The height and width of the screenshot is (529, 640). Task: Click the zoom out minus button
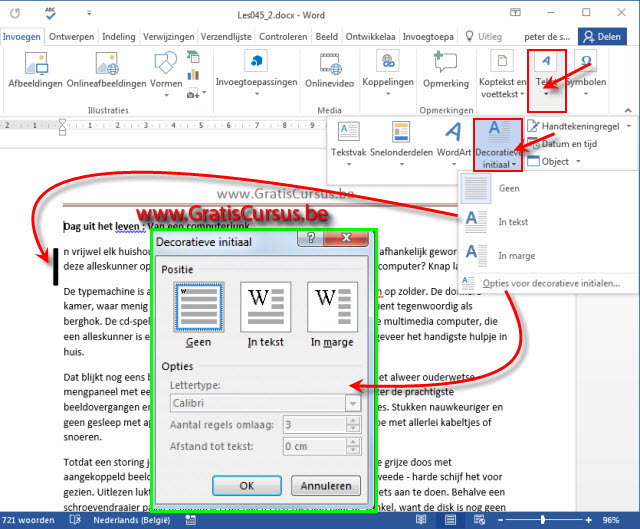(x=500, y=520)
